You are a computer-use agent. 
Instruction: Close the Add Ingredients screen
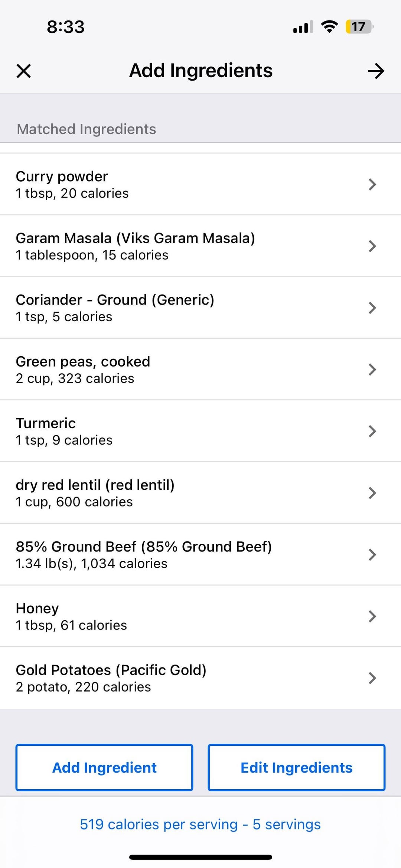coord(24,71)
